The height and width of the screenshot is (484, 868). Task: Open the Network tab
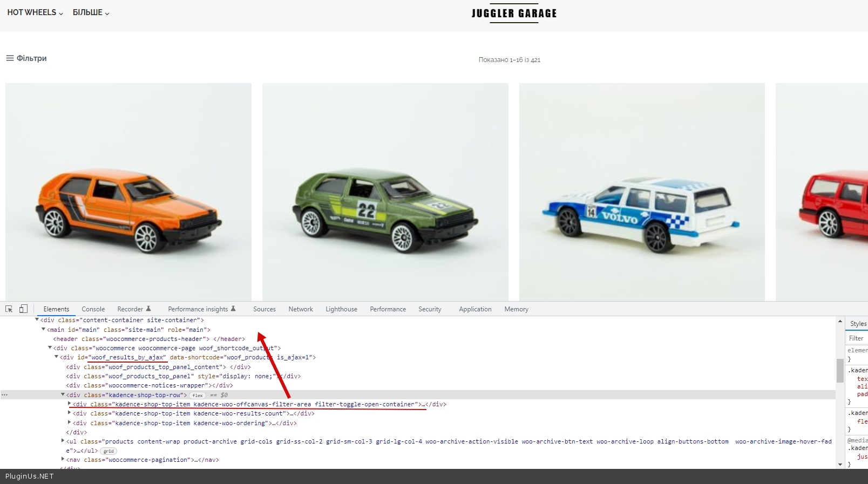coord(300,309)
